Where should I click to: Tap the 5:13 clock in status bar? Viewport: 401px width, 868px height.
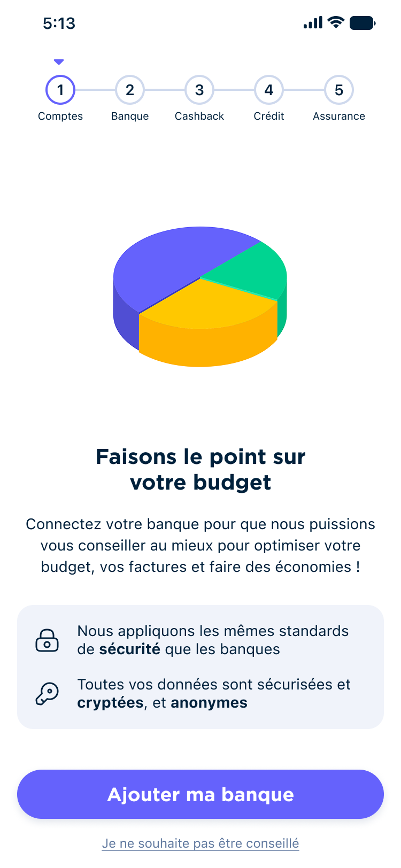[59, 23]
